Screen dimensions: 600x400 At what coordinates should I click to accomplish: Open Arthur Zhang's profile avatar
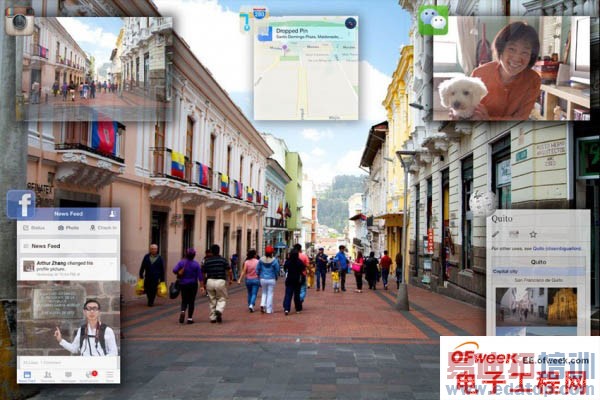[x=29, y=266]
